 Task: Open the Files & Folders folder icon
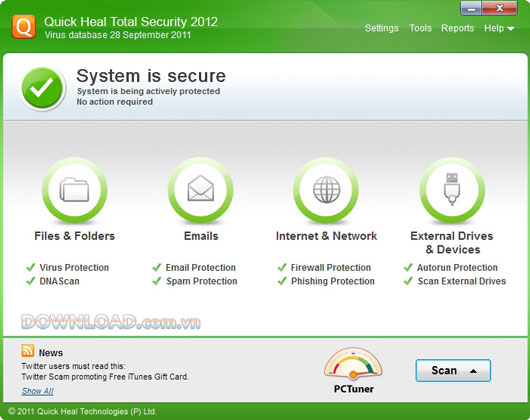tap(75, 190)
